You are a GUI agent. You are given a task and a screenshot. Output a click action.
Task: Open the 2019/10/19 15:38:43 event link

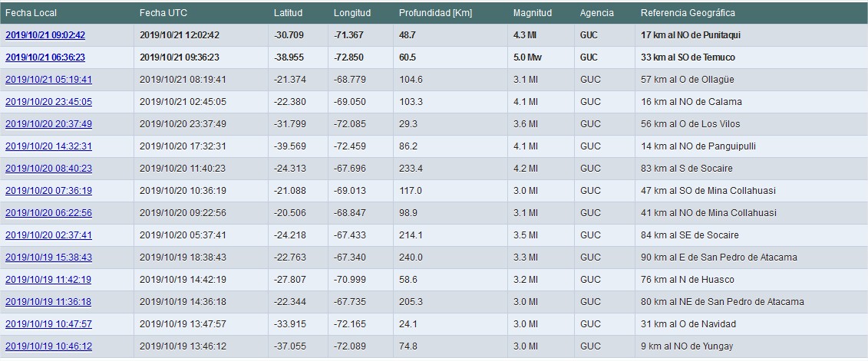click(48, 257)
